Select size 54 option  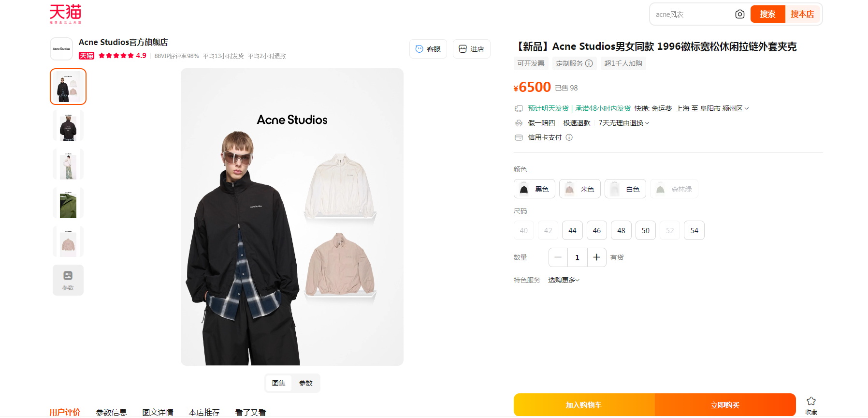(694, 230)
